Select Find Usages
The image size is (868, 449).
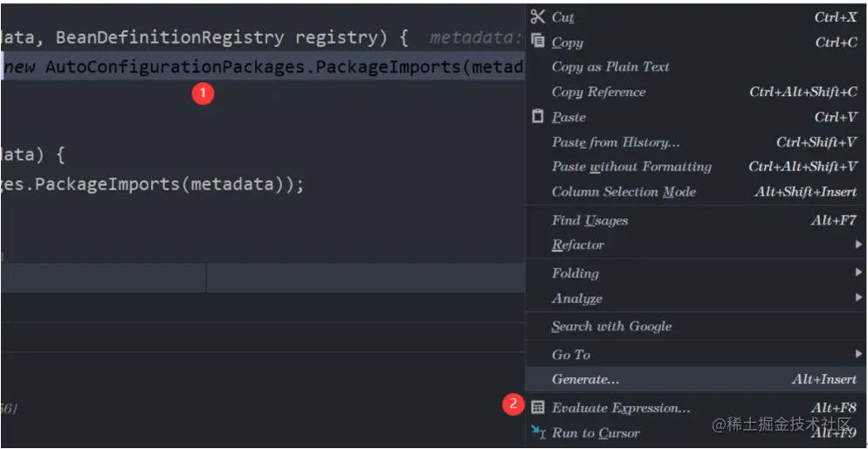point(589,221)
